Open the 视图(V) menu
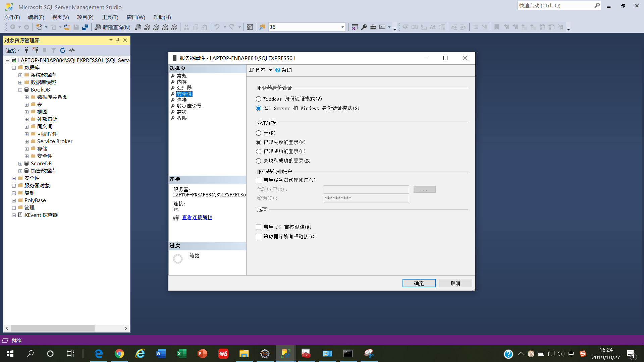The width and height of the screenshot is (644, 362). 60,17
